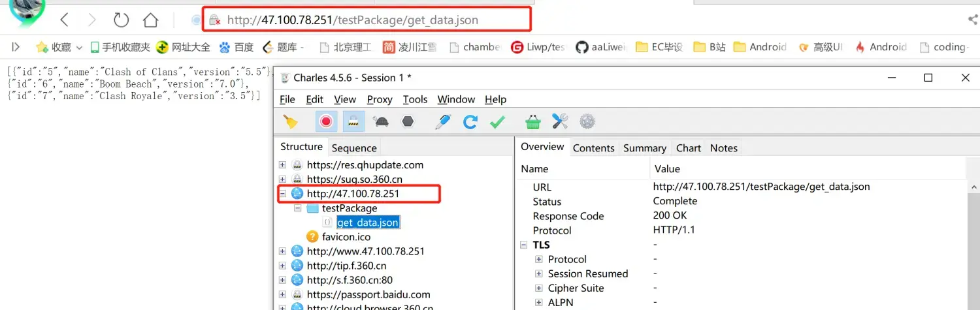
Task: Toggle SSL proxying padlock icon
Action: point(353,121)
